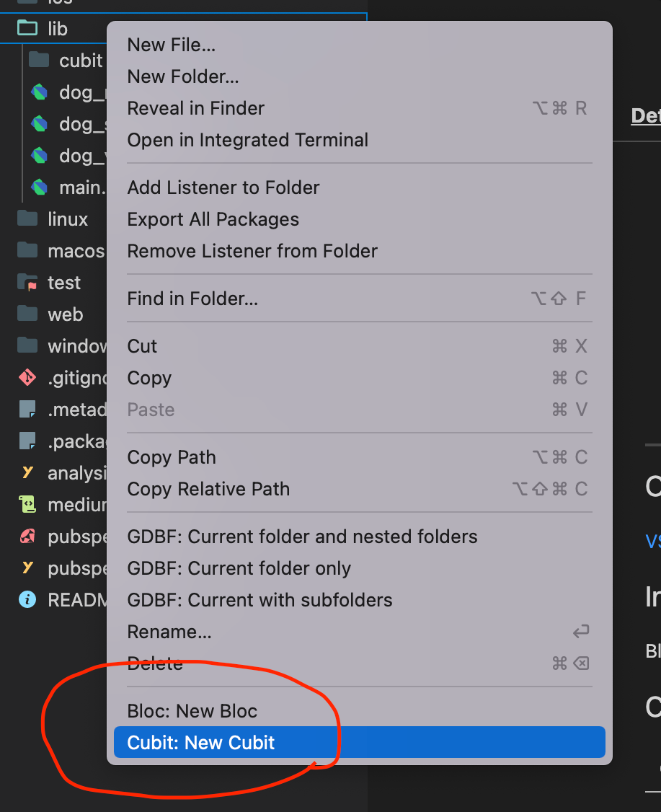661x812 pixels.
Task: Select the Dart file icon beside dog_main
Action: point(40,92)
